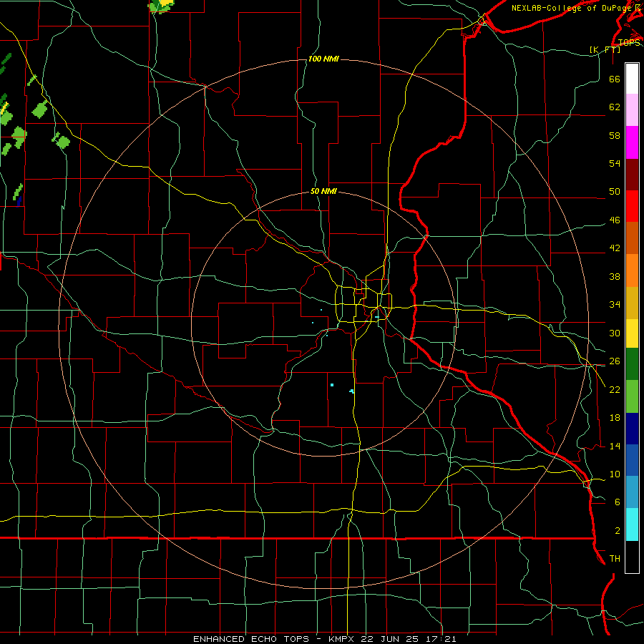Click the "66" legend value
This screenshot has width=644, height=644.
(x=615, y=79)
